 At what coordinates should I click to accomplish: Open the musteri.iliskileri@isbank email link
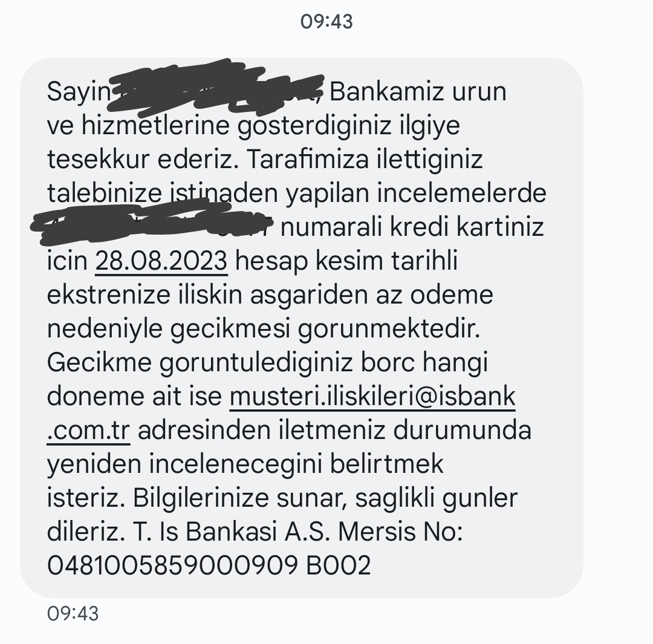(372, 396)
